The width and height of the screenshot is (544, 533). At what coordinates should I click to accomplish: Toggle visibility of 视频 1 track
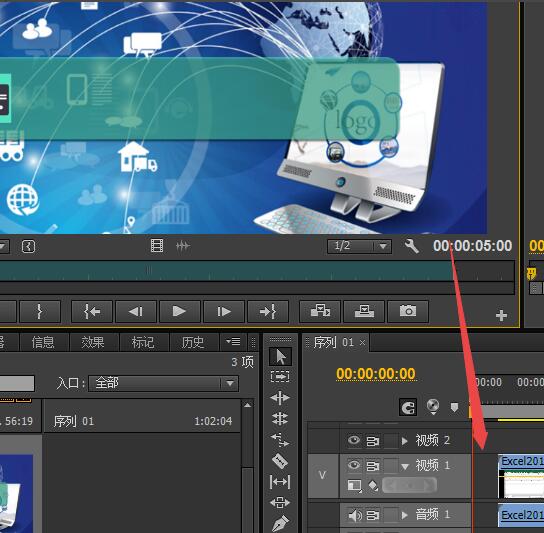pos(354,464)
